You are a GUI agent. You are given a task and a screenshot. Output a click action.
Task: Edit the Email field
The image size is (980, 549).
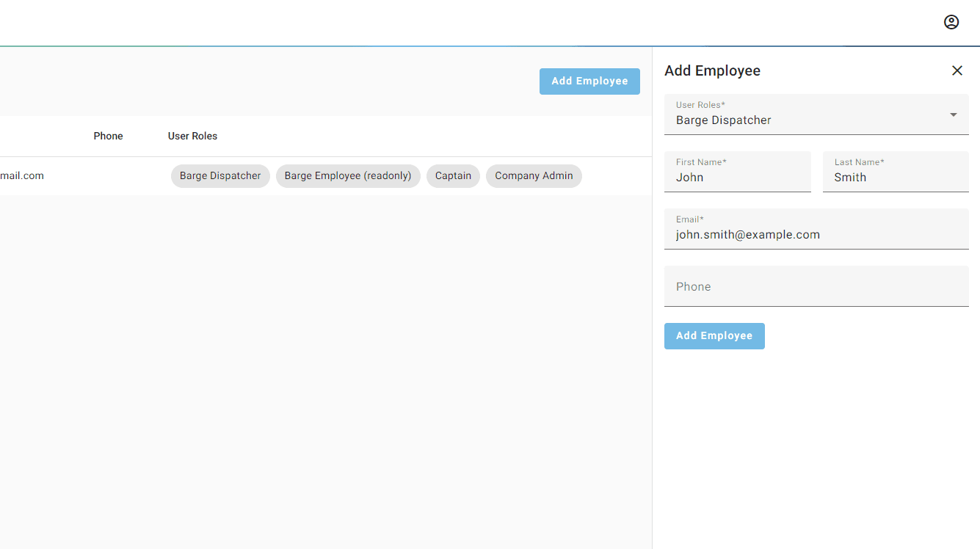816,229
